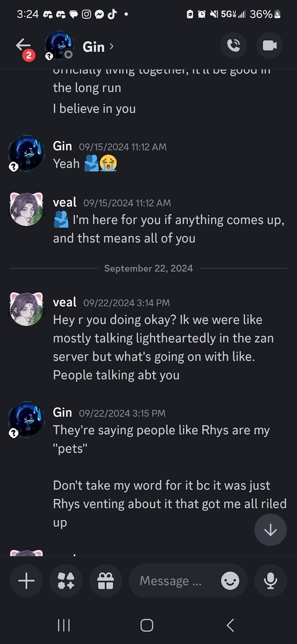This screenshot has height=644, width=297.
Task: Expand Gin's profile details chevron
Action: click(111, 46)
